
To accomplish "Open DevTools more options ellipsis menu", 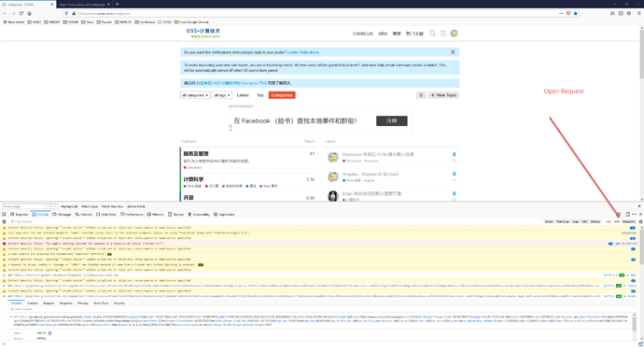I will pos(634,215).
